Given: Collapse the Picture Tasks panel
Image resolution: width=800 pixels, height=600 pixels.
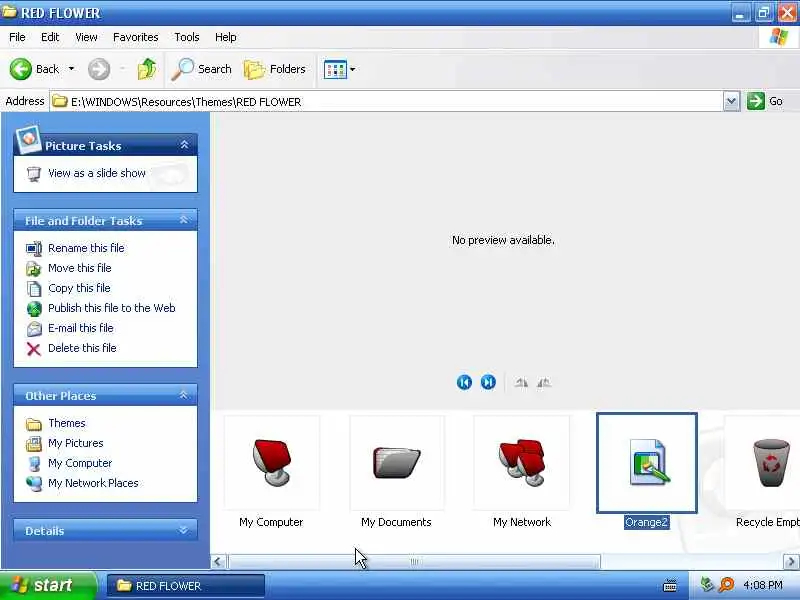Looking at the screenshot, I should (184, 145).
